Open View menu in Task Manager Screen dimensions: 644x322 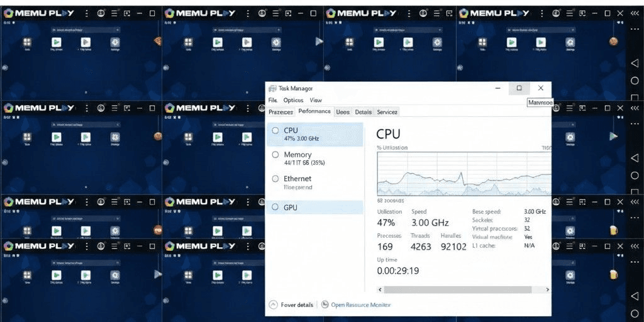point(316,100)
